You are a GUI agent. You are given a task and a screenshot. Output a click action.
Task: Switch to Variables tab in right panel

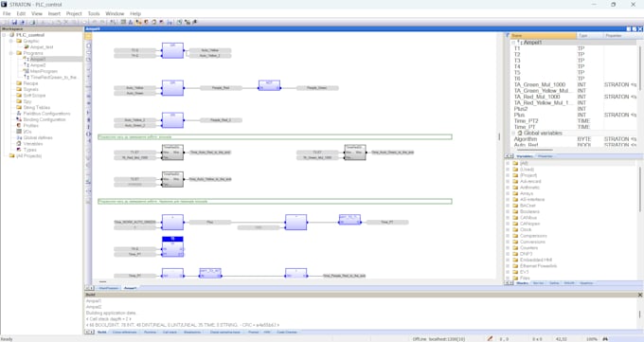point(524,156)
